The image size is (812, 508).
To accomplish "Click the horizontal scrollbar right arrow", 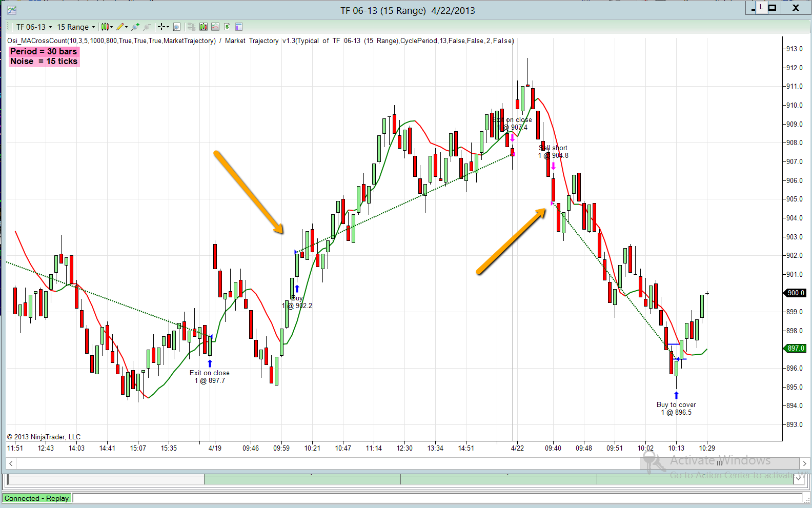I will pos(804,463).
